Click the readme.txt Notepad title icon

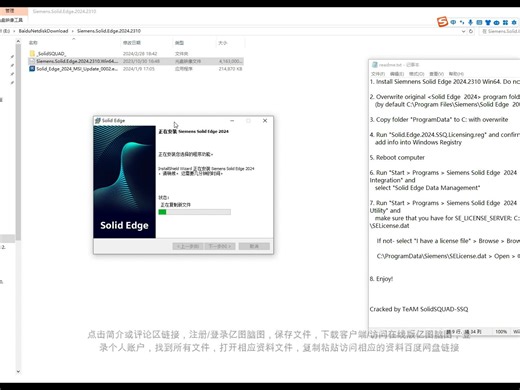(x=374, y=65)
